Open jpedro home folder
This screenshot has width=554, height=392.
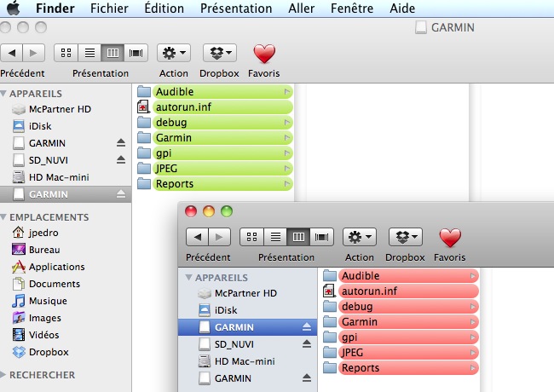point(66,233)
